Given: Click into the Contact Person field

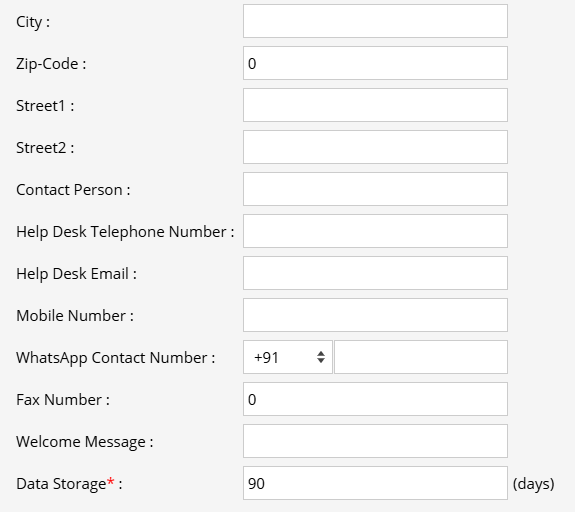Looking at the screenshot, I should click(375, 189).
